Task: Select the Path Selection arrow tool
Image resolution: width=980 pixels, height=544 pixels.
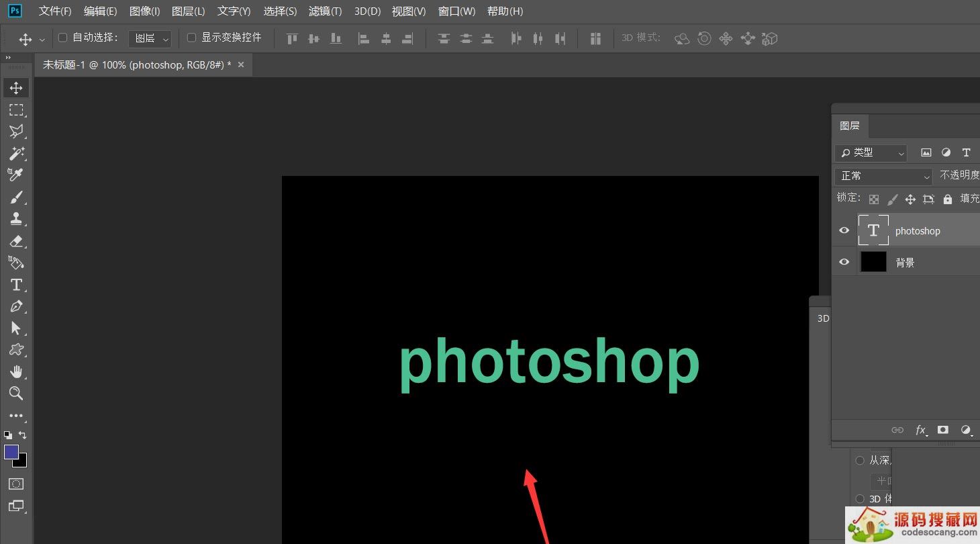Action: tap(16, 328)
